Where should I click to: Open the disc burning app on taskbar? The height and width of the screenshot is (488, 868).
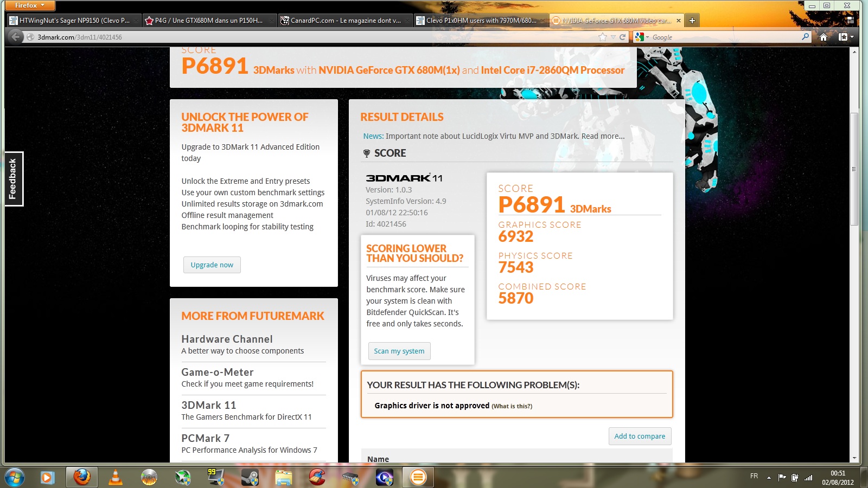click(149, 478)
